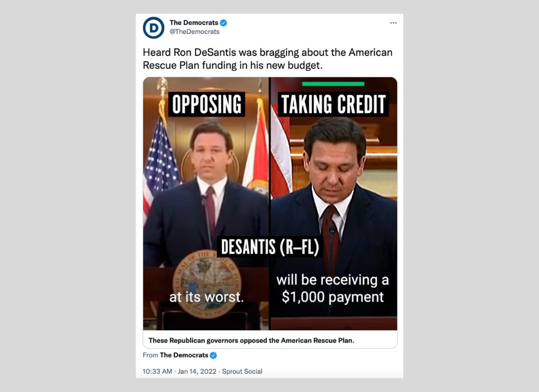Click the verified badge next to From The Democrats
Image resolution: width=539 pixels, height=392 pixels.
click(x=214, y=355)
